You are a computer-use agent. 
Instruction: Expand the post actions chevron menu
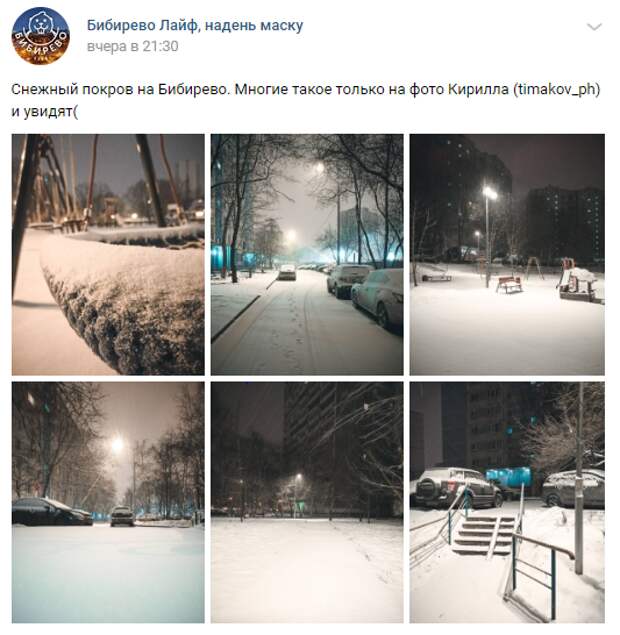click(x=594, y=27)
